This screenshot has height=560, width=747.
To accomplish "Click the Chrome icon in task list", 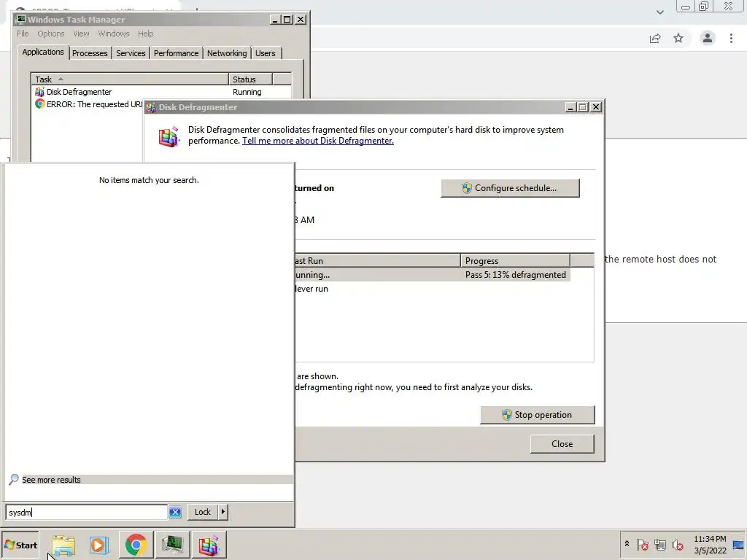I will [39, 104].
